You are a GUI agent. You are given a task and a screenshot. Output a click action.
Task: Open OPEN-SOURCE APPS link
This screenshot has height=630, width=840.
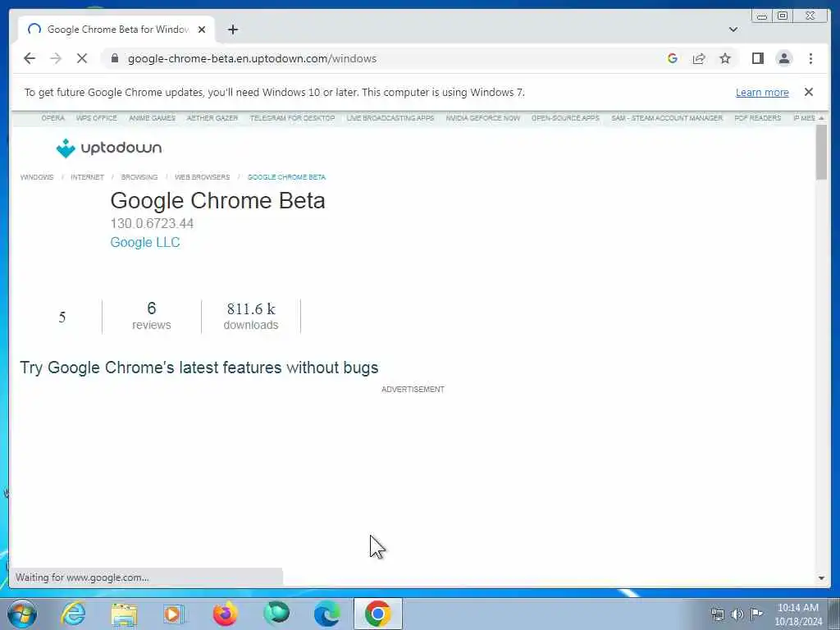click(565, 118)
